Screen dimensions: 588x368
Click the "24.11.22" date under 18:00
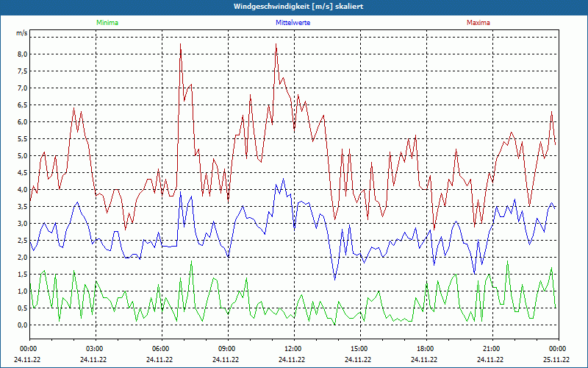point(424,359)
